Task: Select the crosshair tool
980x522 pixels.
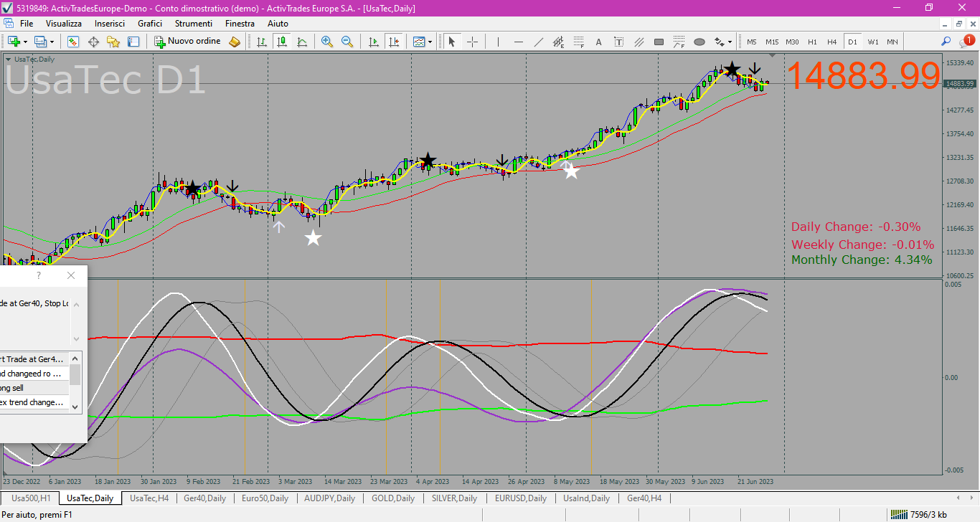Action: (x=472, y=42)
